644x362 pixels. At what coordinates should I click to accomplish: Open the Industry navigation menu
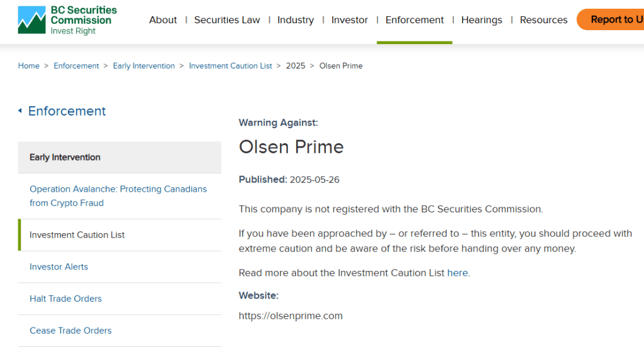pyautogui.click(x=296, y=19)
